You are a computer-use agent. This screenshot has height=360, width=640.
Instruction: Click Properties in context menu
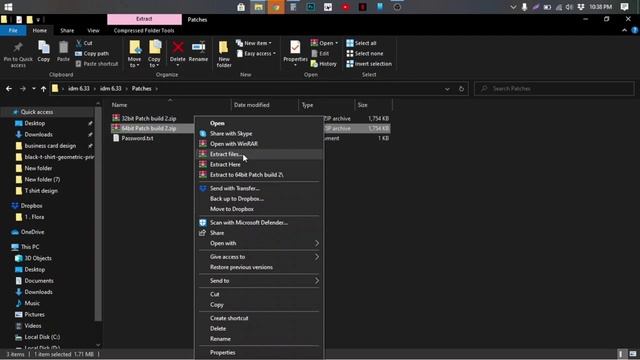click(259, 353)
